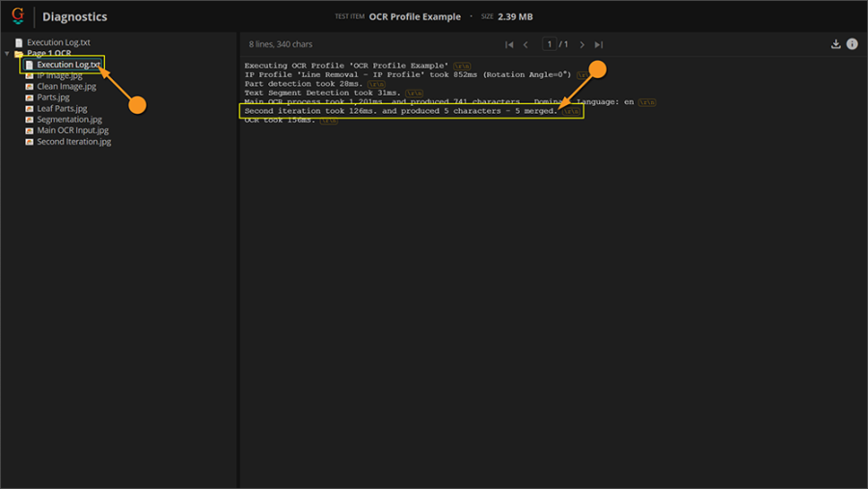868x489 pixels.
Task: Click the Parts.jpg file icon
Action: click(29, 97)
